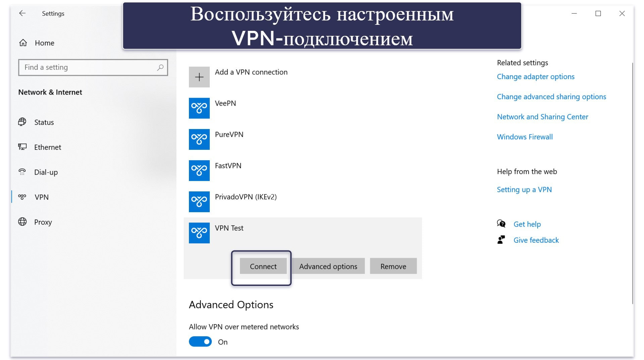Click the Give feedback person icon

point(501,240)
